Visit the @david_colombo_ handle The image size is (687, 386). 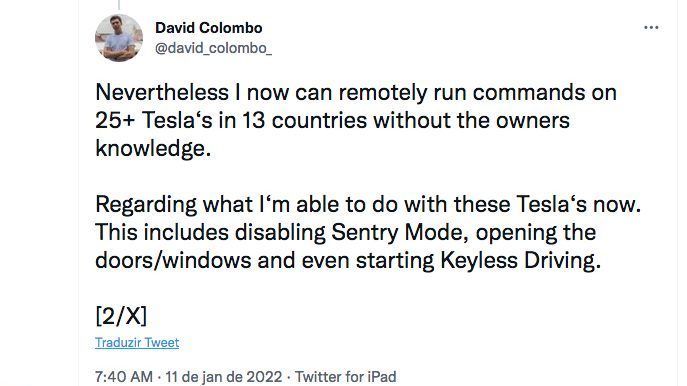213,48
